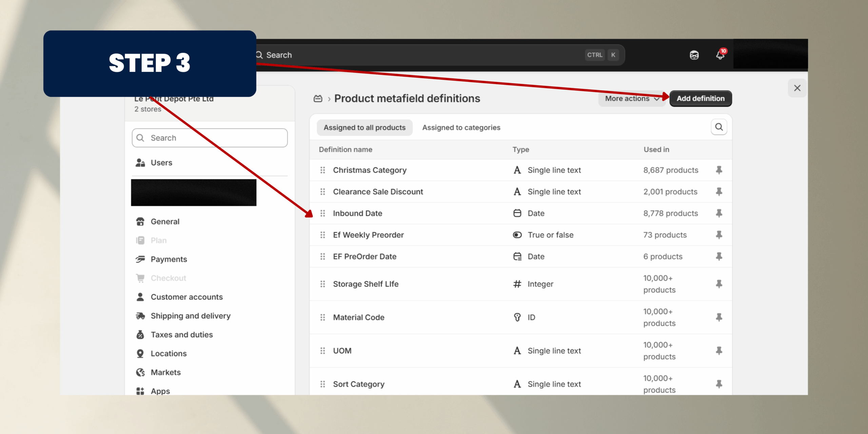Unpin the Ef Weekly Preorder definition
Screen dimensions: 868x434
[x=719, y=235]
